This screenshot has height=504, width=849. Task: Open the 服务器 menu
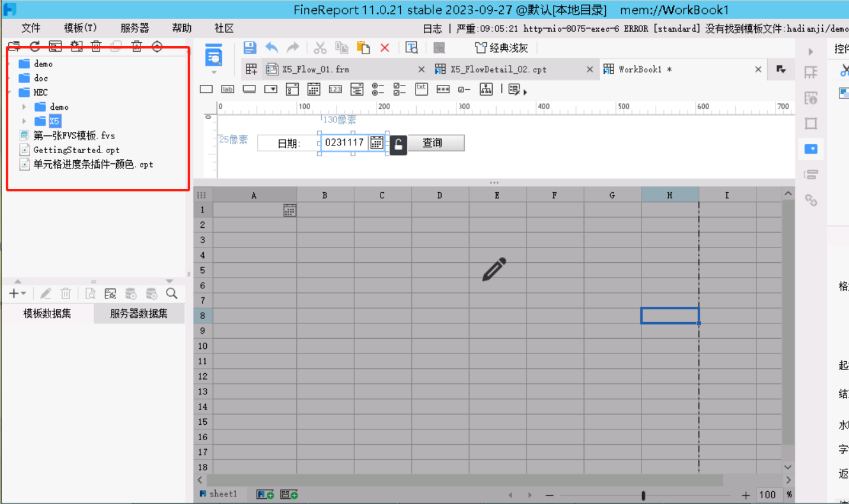pos(135,28)
